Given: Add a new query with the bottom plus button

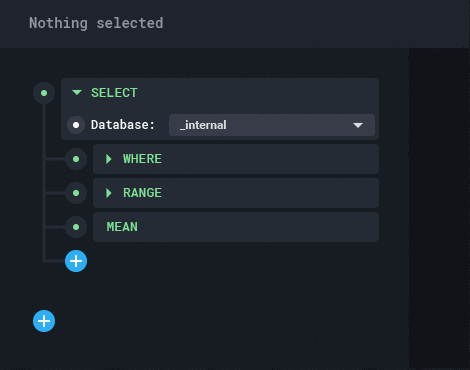Looking at the screenshot, I should click(44, 321).
